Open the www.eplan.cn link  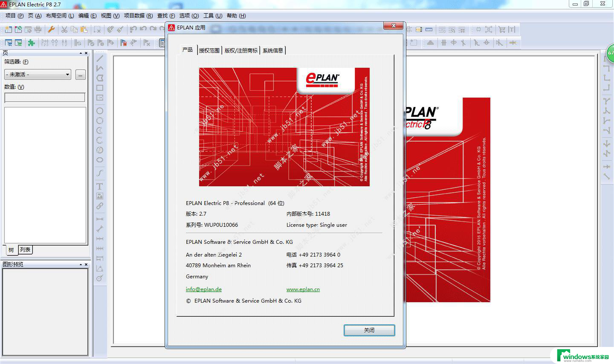[303, 289]
